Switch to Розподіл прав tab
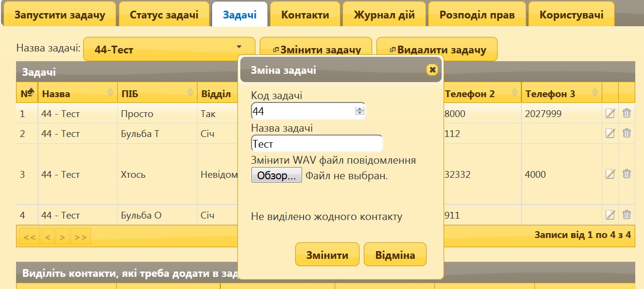This screenshot has height=289, width=644. tap(477, 15)
